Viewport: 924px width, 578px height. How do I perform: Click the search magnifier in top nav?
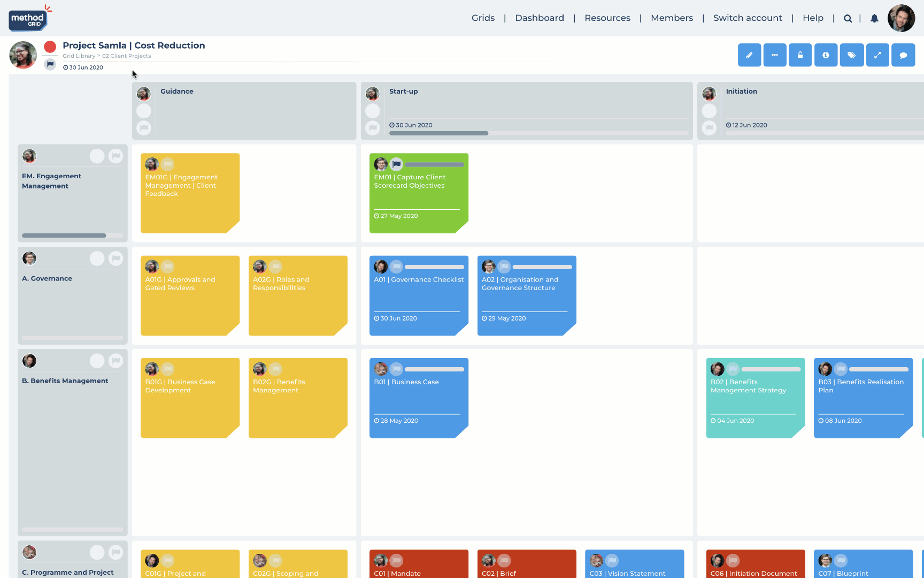click(x=848, y=18)
